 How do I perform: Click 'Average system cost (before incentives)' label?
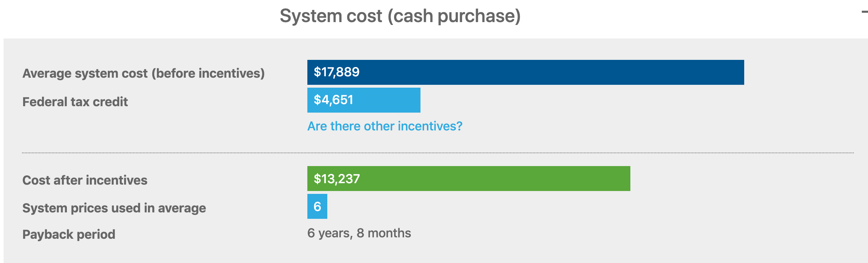click(x=143, y=73)
